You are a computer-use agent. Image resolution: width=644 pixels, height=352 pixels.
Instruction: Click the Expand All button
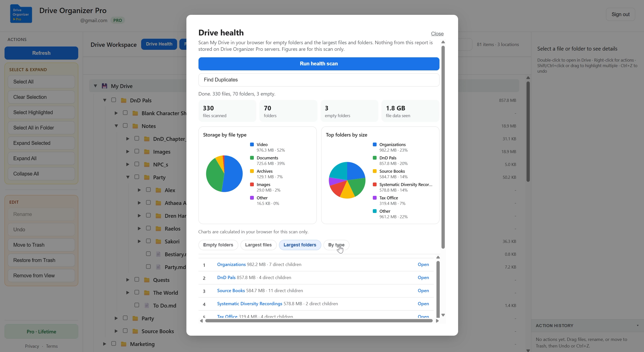click(41, 158)
